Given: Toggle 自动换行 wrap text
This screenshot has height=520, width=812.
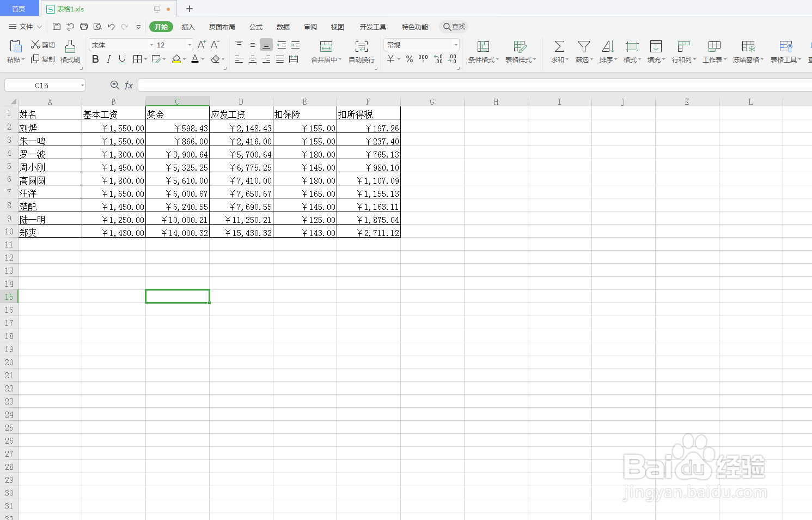Looking at the screenshot, I should (x=362, y=51).
